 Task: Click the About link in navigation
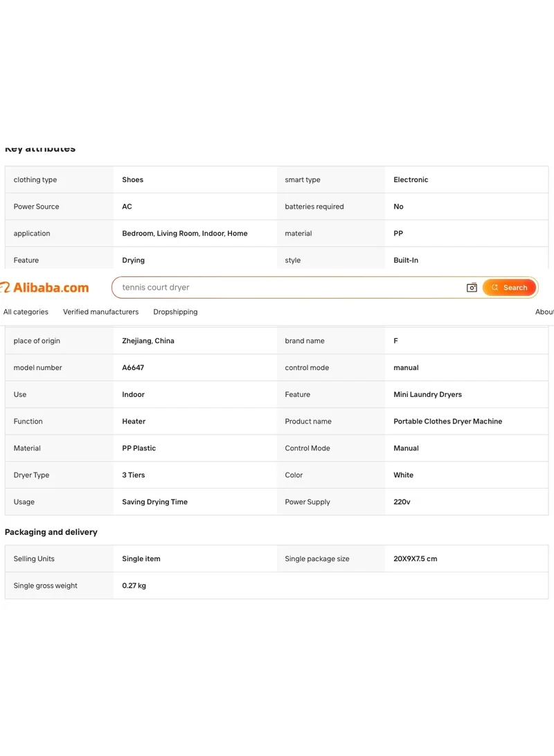(x=544, y=312)
